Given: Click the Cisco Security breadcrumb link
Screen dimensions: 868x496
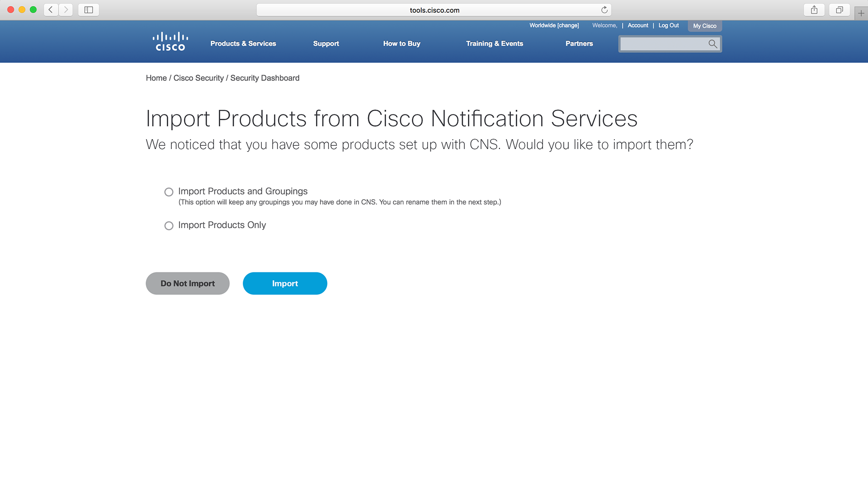Looking at the screenshot, I should (x=198, y=78).
